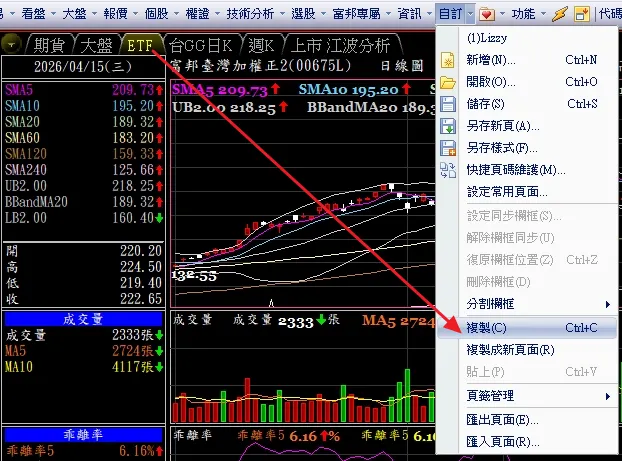Screen dimensions: 622x461
Task: Switch to the 期貨 tab
Action: coord(49,45)
